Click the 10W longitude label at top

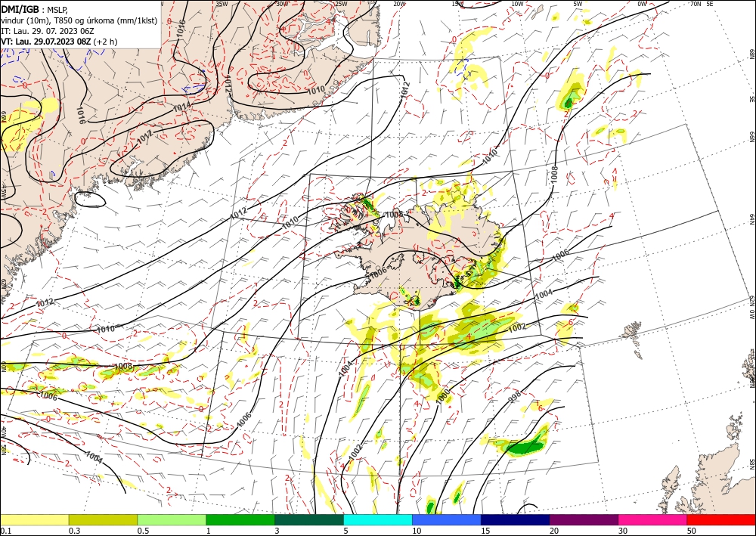tap(517, 3)
